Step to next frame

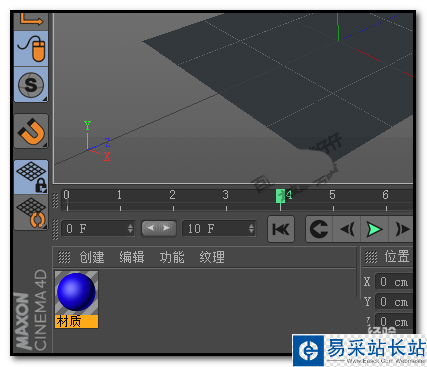(401, 229)
